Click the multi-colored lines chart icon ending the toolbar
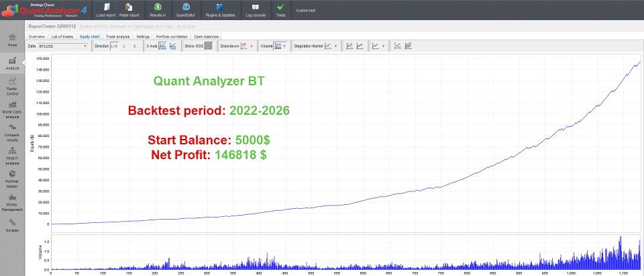644x276 pixels. click(x=408, y=46)
